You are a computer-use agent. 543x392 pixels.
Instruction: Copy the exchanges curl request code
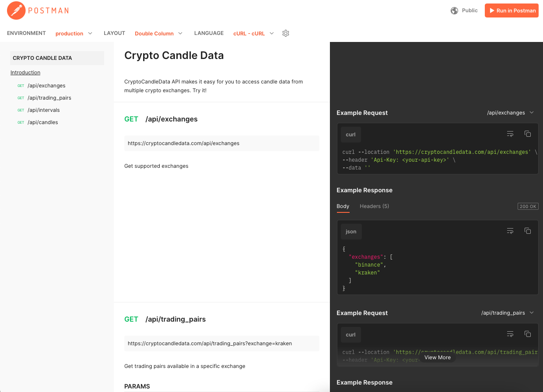tap(528, 134)
